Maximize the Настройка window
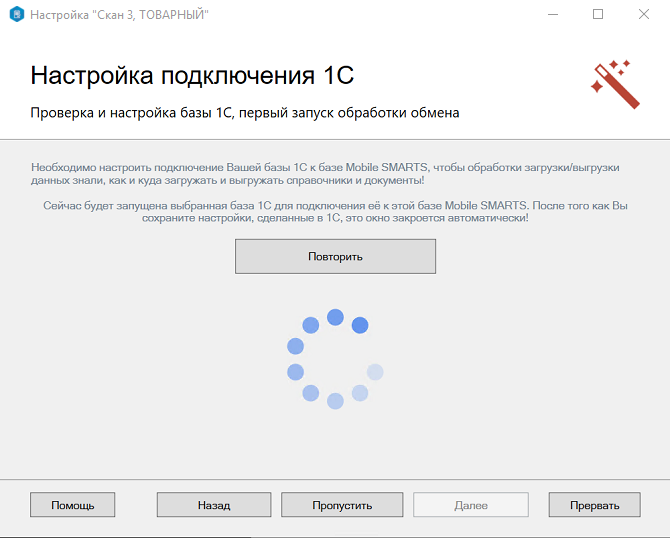The image size is (670, 538). [598, 15]
